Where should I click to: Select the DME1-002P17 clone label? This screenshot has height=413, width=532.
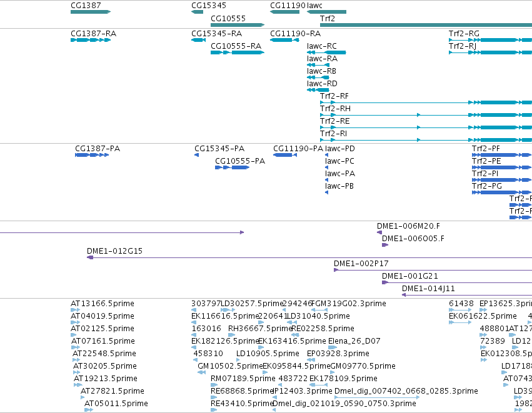361,264
